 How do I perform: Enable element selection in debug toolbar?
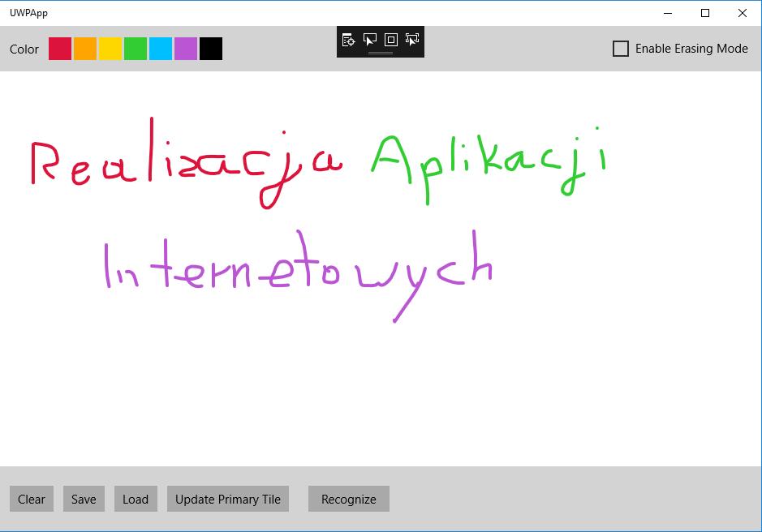[x=370, y=40]
